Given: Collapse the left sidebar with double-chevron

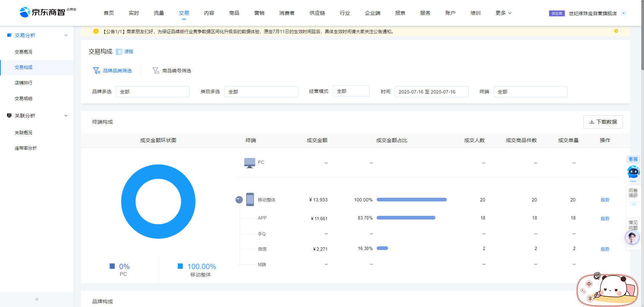Looking at the screenshot, I should 37,299.
